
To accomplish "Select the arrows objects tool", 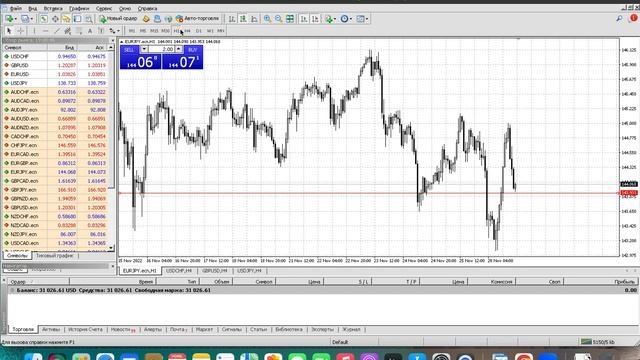I will click(x=112, y=31).
